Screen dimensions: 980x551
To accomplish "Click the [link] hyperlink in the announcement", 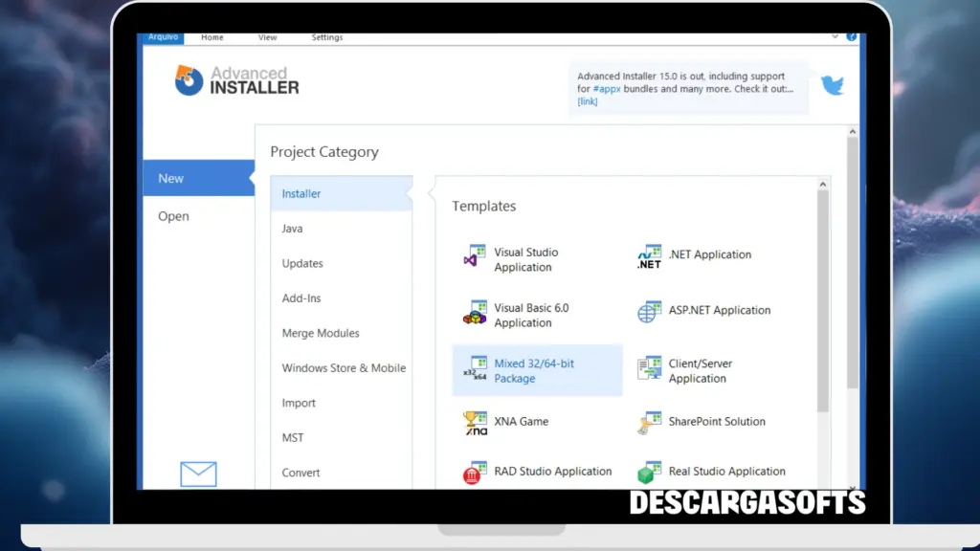I will [587, 101].
